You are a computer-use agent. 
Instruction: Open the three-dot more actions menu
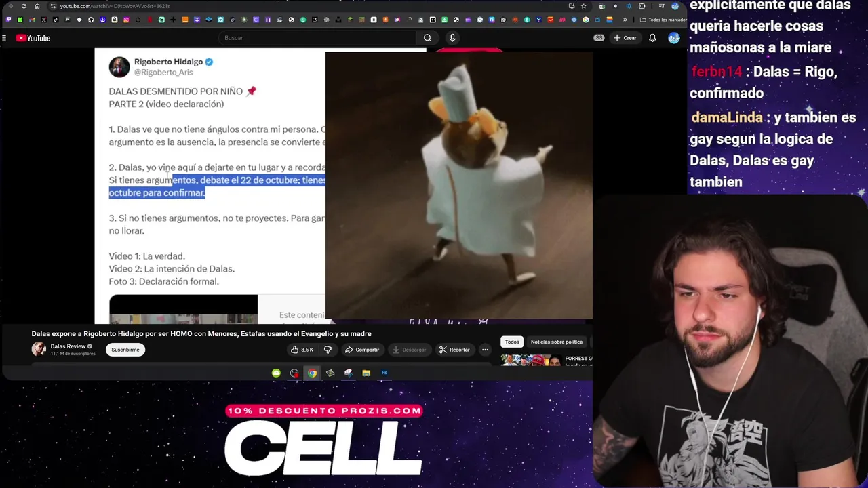(485, 350)
